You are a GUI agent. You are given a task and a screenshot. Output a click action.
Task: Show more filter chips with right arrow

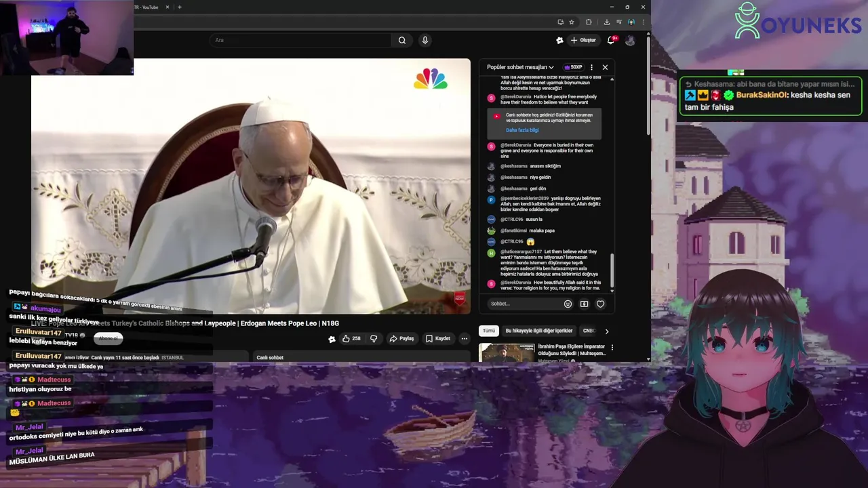pos(606,331)
